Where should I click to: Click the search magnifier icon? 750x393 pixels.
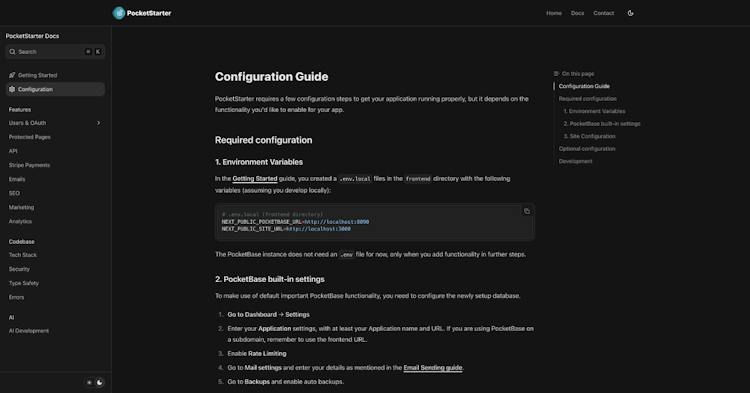pos(12,52)
